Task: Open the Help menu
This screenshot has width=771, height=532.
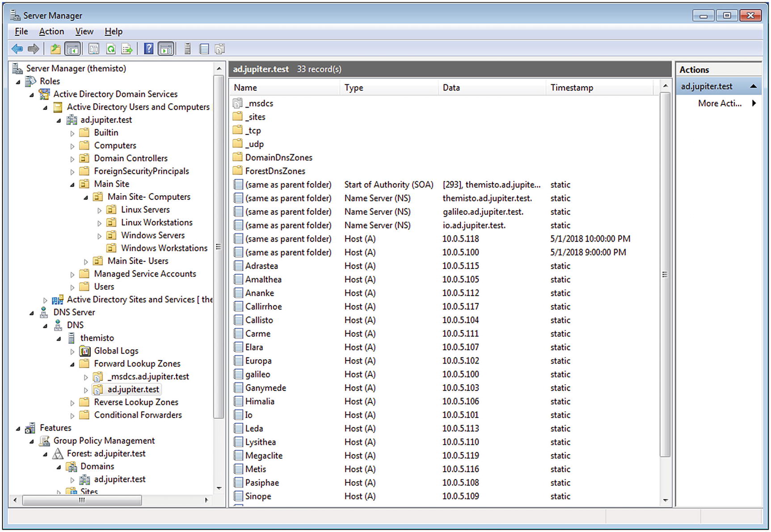Action: pos(114,31)
